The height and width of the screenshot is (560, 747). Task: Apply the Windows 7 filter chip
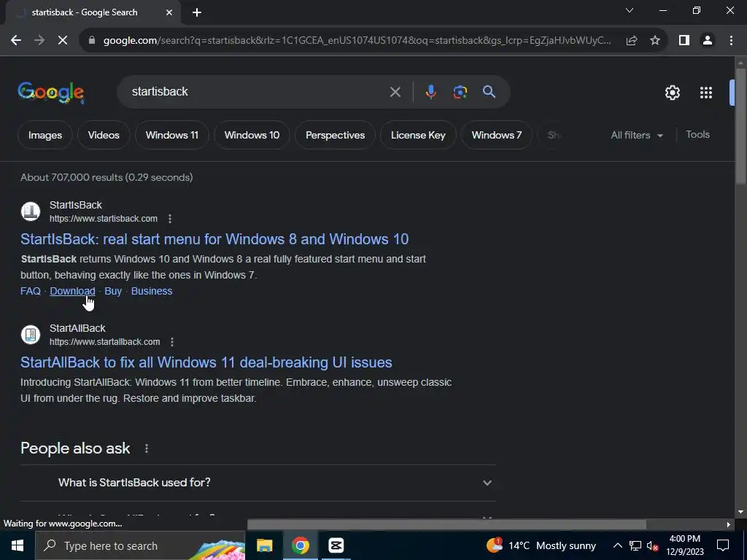[496, 135]
